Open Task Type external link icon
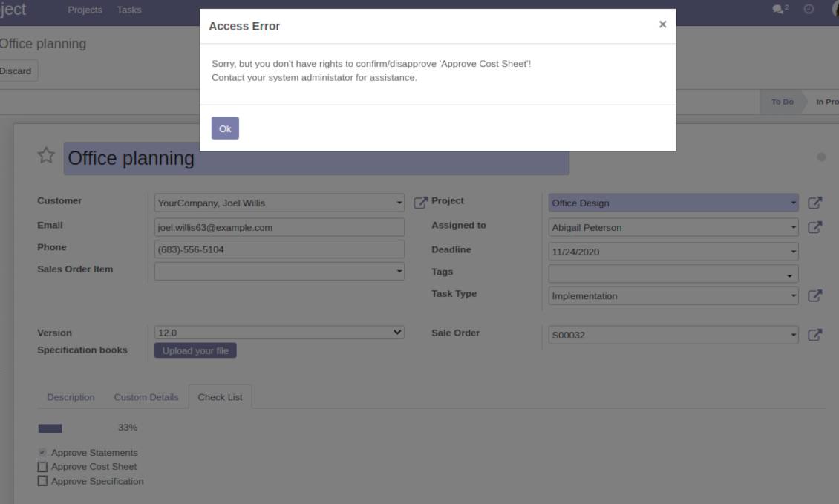Image resolution: width=839 pixels, height=504 pixels. tap(814, 295)
